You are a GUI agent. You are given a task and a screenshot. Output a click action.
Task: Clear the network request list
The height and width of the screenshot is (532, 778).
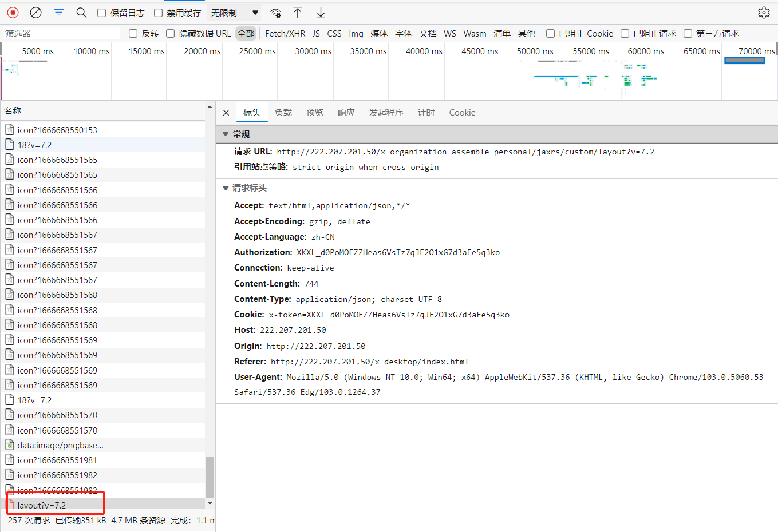click(35, 13)
